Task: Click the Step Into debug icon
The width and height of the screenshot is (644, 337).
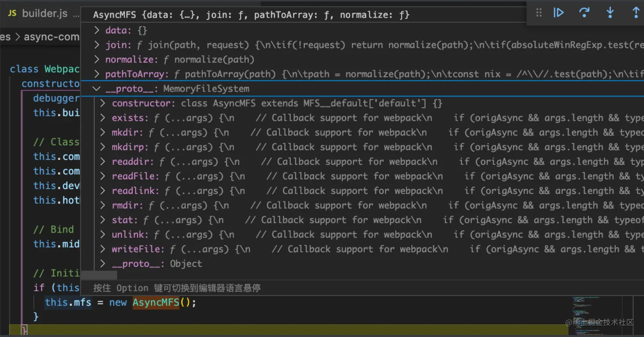Action: click(610, 13)
